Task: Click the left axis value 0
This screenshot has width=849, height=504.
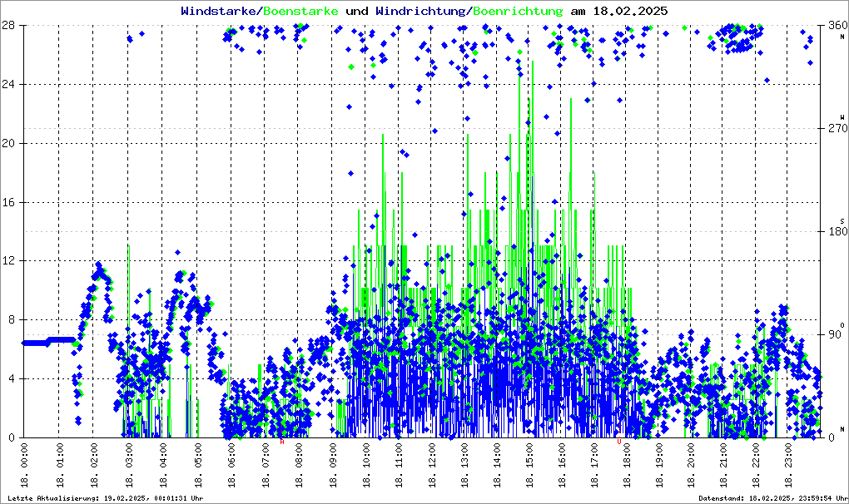Action: (10, 437)
